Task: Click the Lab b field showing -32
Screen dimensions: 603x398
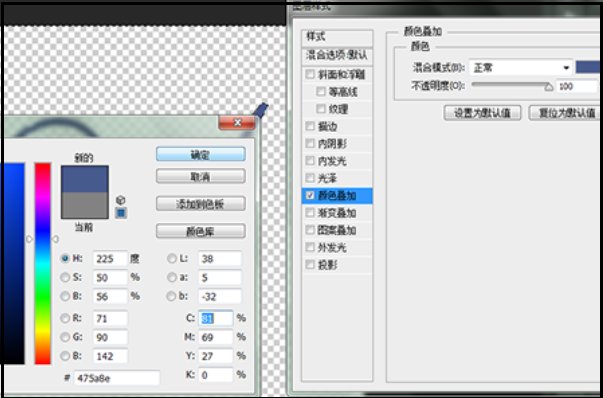Action: point(220,296)
